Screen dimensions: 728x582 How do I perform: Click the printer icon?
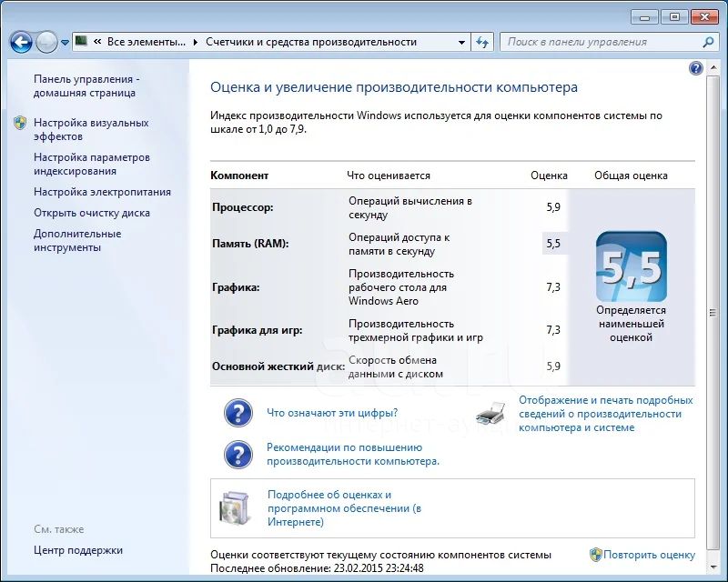[x=491, y=413]
